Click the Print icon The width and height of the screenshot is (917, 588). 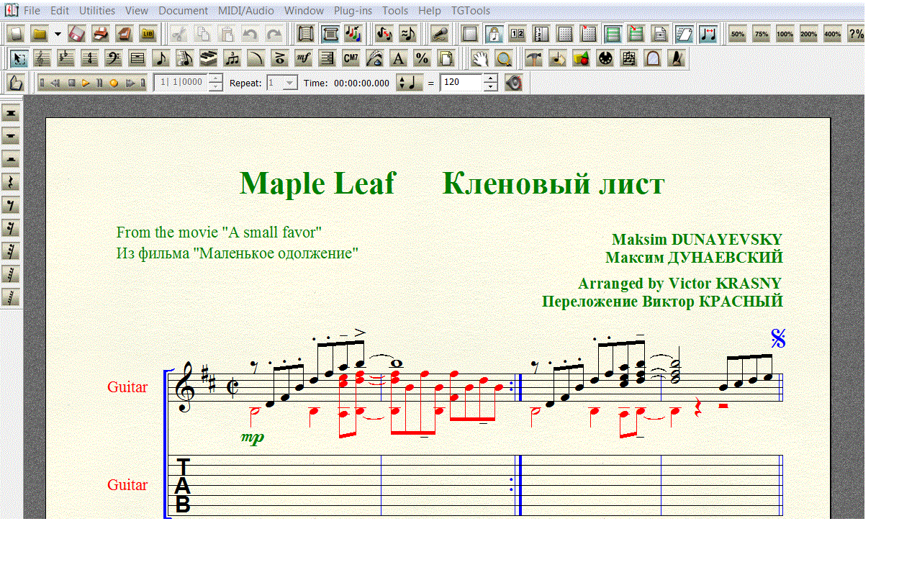pyautogui.click(x=100, y=34)
